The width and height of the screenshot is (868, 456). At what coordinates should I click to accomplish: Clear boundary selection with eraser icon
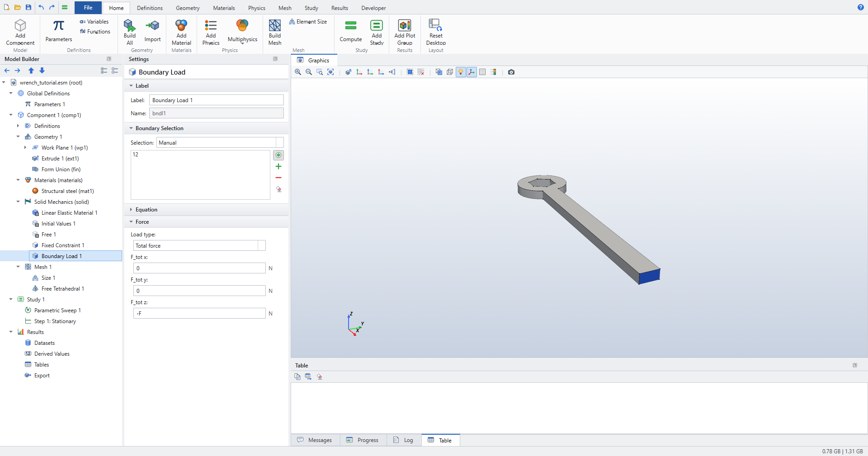coord(278,189)
